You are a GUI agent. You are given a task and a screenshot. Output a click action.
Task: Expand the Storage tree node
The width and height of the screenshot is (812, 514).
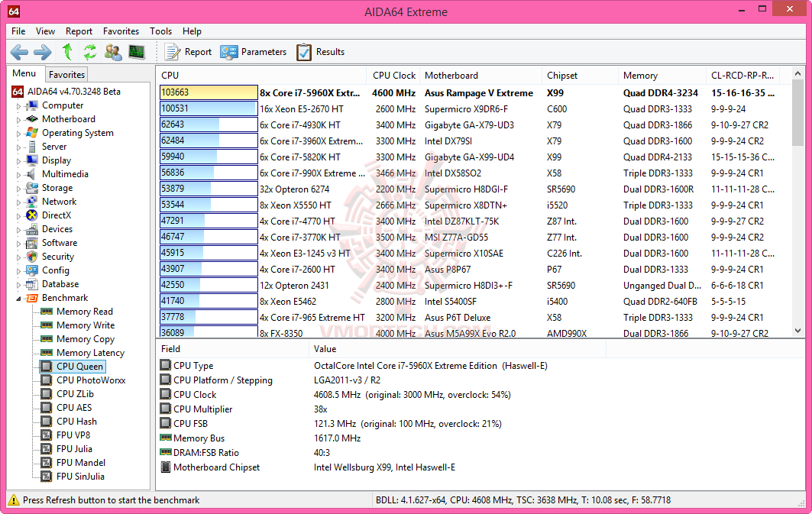[x=18, y=189]
